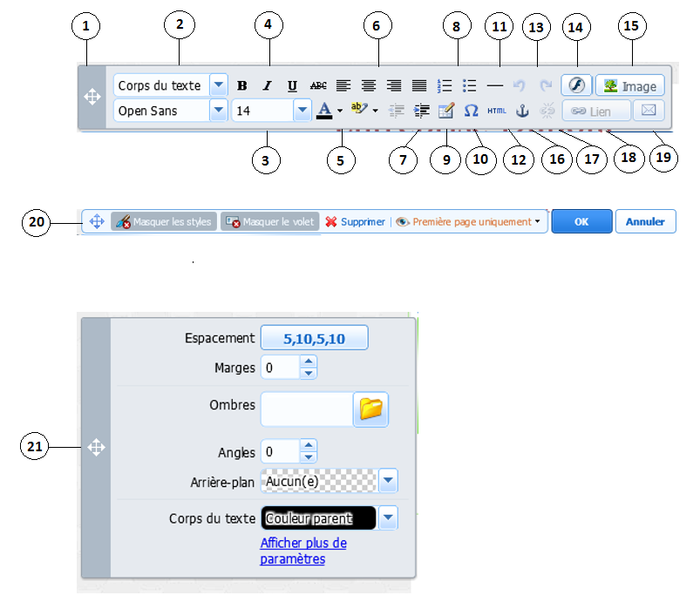The width and height of the screenshot is (700, 602).
Task: Apply italic formatting
Action: point(268,85)
